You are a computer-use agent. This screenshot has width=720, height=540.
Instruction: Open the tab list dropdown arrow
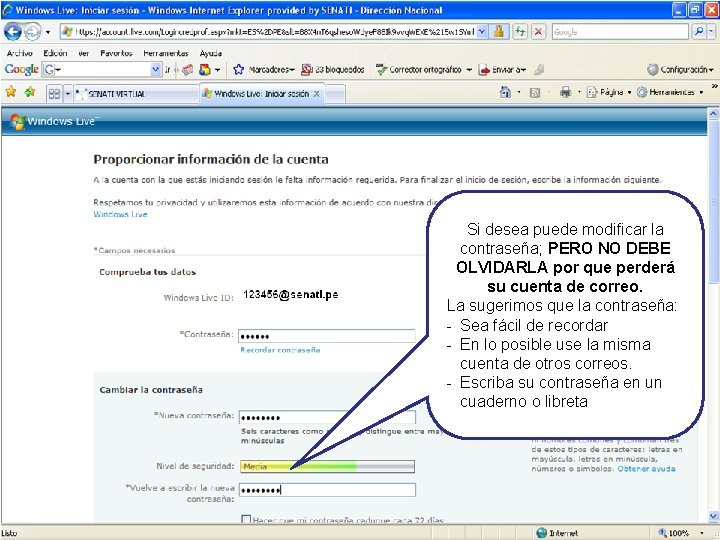[68, 94]
